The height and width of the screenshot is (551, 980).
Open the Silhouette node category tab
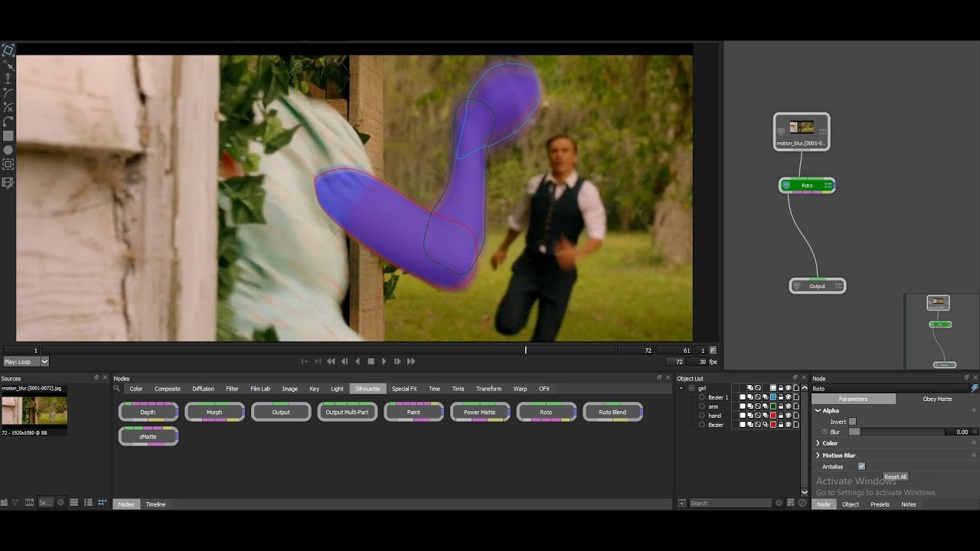tap(367, 389)
